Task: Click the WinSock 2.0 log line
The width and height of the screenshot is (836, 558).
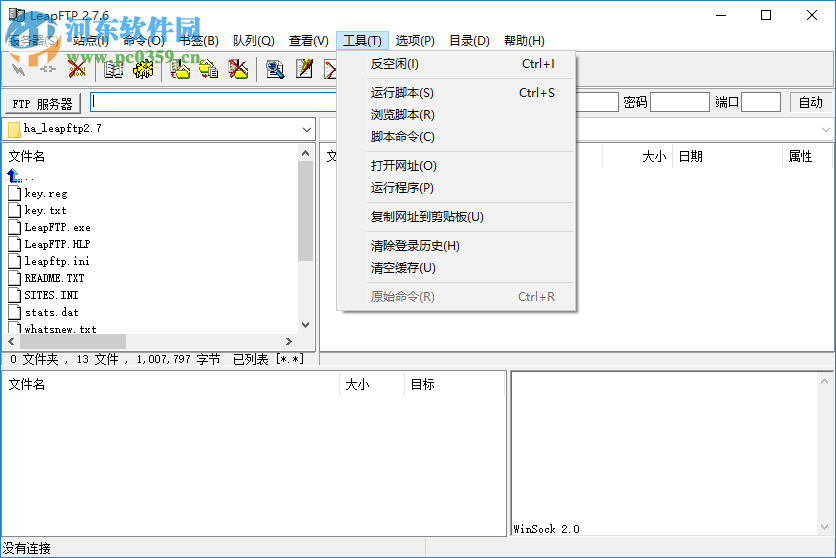Action: pyautogui.click(x=546, y=529)
